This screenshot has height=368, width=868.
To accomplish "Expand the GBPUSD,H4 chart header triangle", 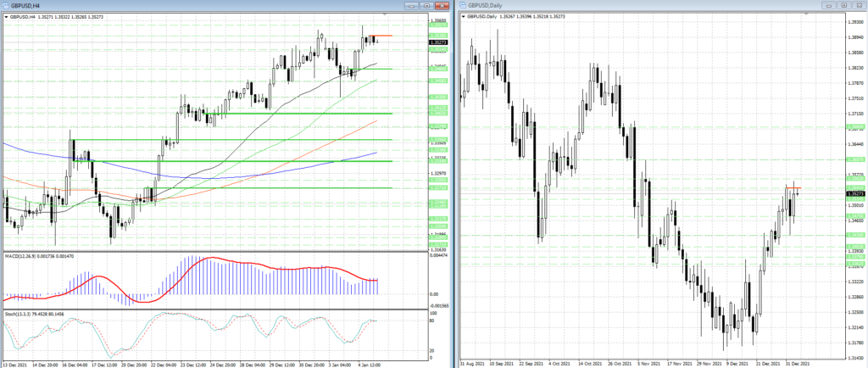I will tap(6, 17).
